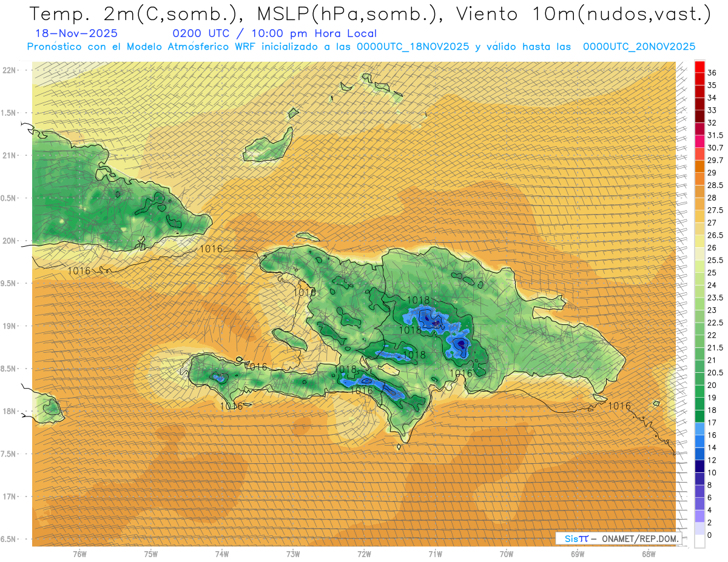Select the legend value '29.7'

pos(715,160)
